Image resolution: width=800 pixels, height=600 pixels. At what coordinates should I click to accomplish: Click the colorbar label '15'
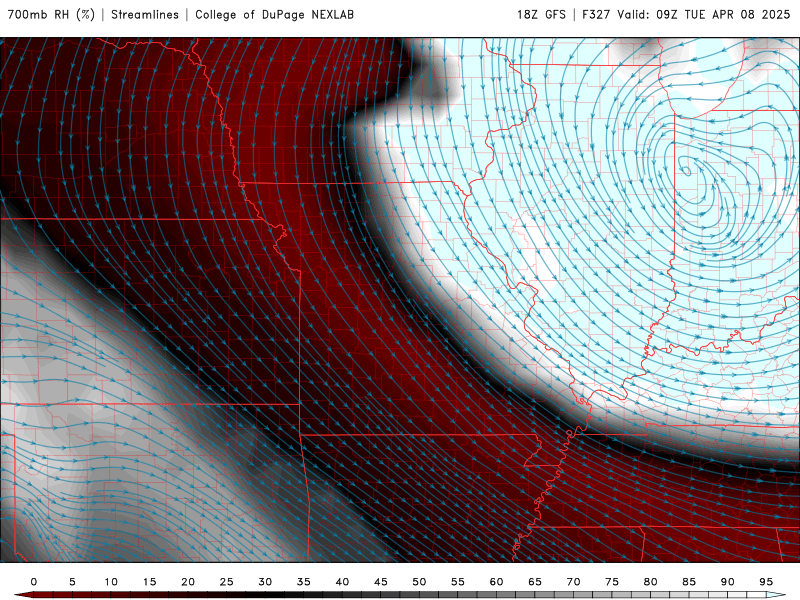(149, 582)
